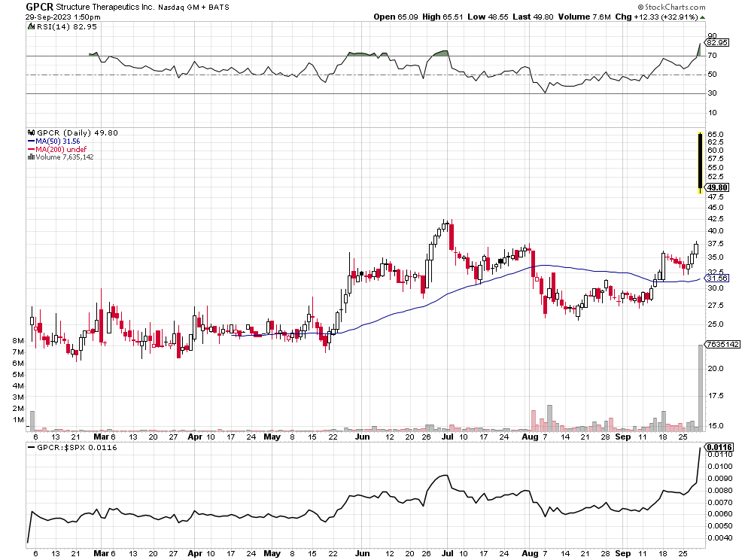Click the Jul label on the price axis
This screenshot has height=560, width=745.
click(448, 436)
